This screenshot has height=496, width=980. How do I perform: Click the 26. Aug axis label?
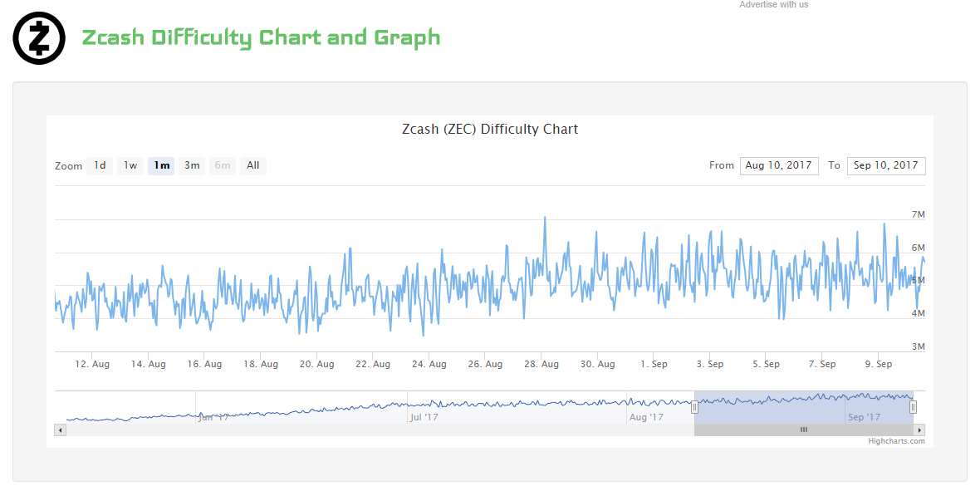click(486, 364)
